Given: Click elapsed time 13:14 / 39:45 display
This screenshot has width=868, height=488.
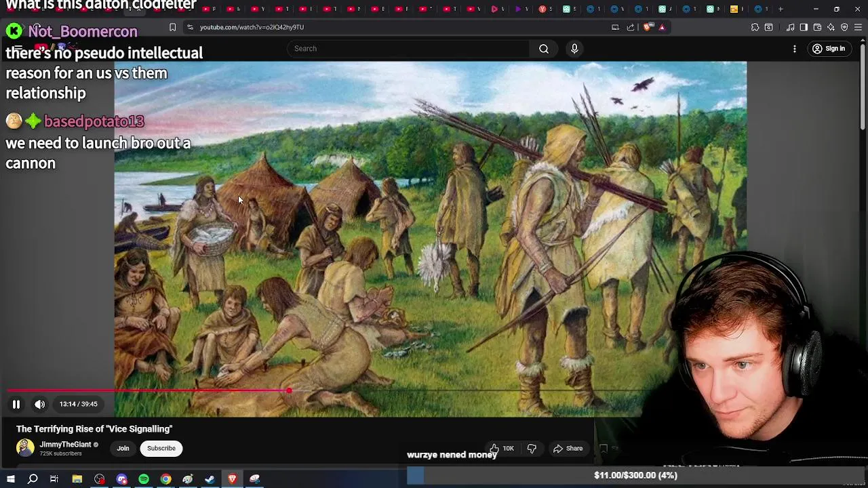Looking at the screenshot, I should 78,404.
